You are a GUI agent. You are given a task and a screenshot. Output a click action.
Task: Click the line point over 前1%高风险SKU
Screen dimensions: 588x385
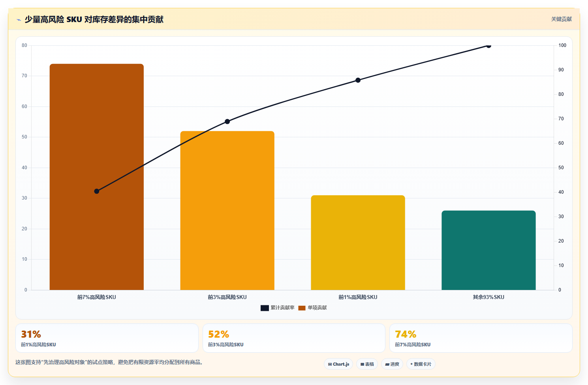tap(358, 80)
